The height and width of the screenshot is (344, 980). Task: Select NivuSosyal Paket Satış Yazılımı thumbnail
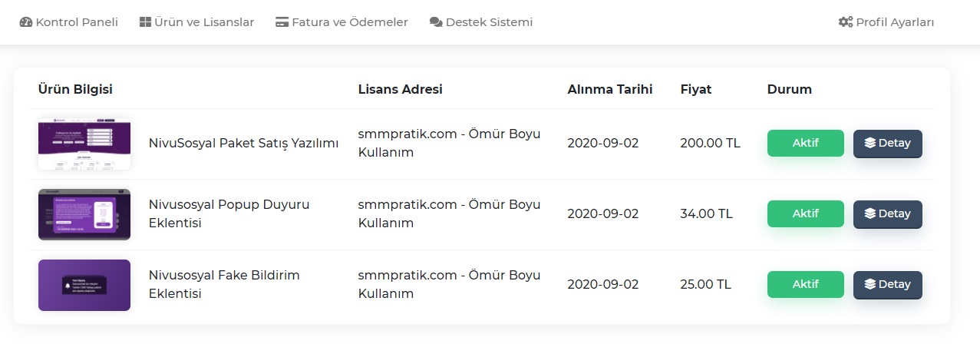84,144
